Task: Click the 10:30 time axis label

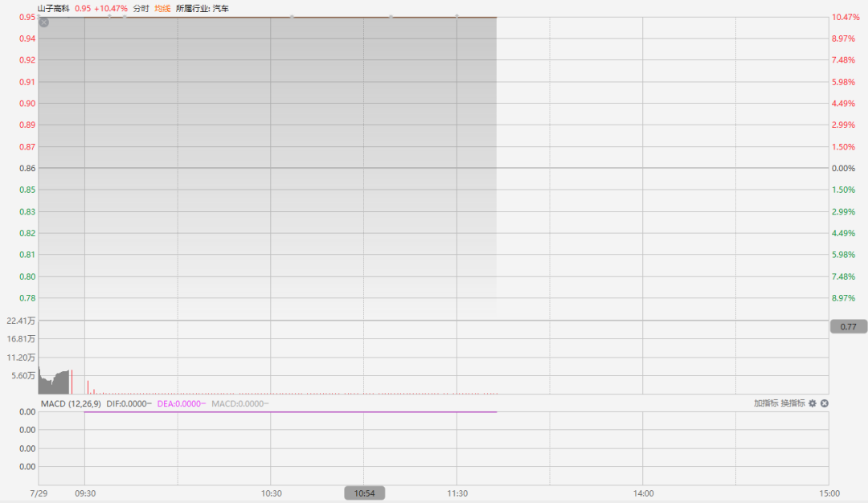Action: [x=272, y=493]
